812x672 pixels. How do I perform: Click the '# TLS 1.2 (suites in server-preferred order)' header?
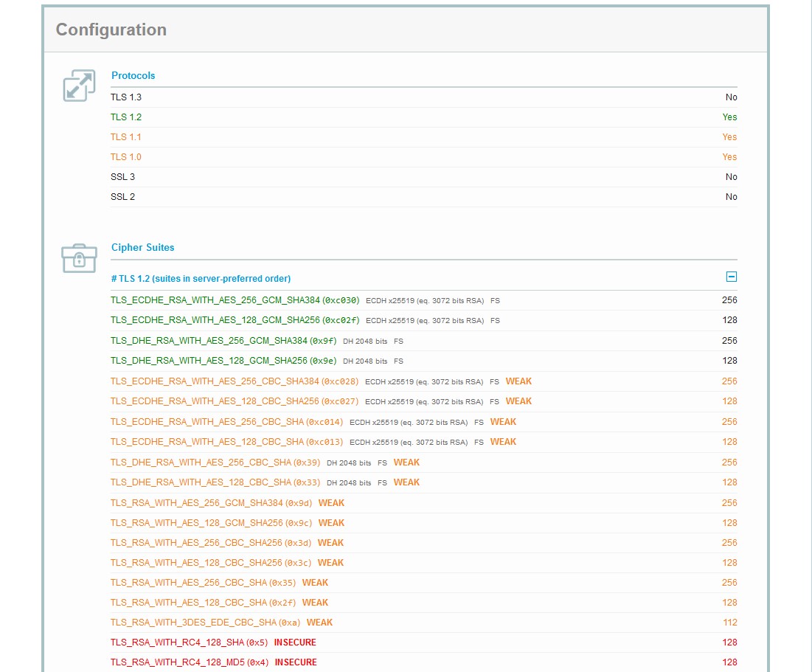pyautogui.click(x=201, y=279)
